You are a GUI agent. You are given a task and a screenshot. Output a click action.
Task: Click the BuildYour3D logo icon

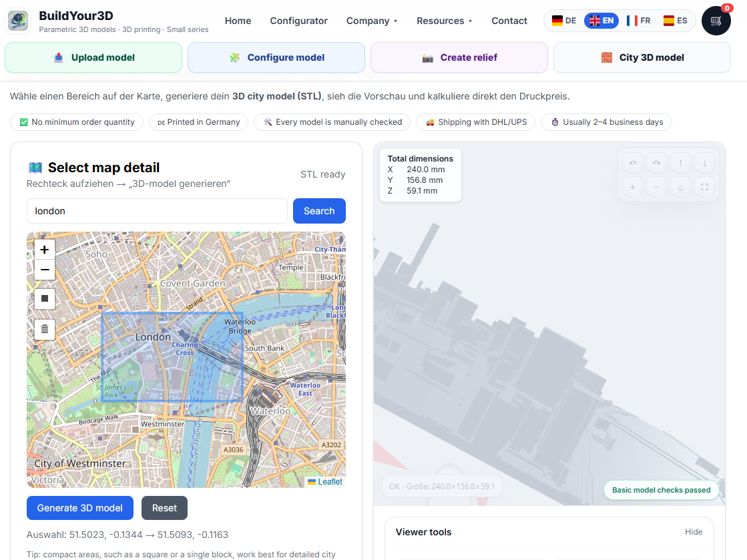[18, 21]
